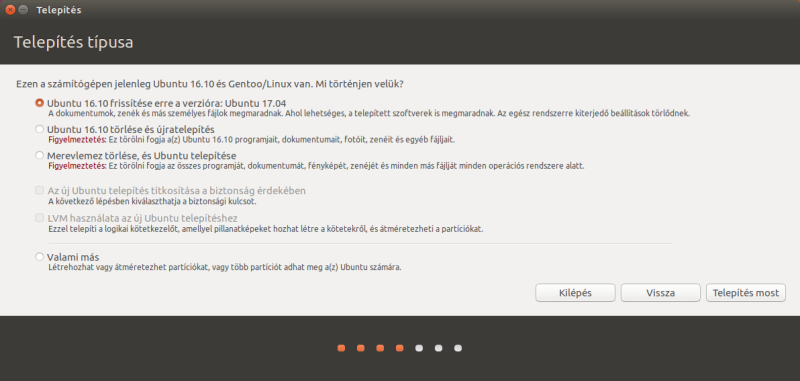Select the Ubuntu 16.10 frissítése radio button

pyautogui.click(x=39, y=103)
